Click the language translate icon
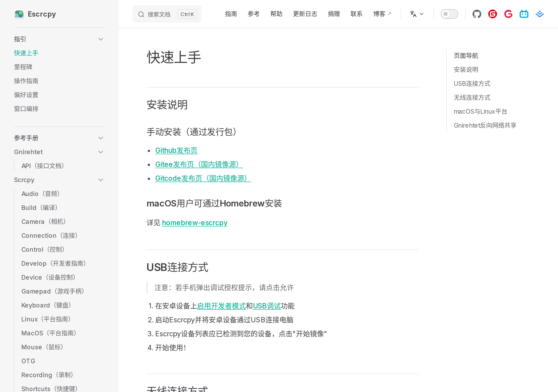The width and height of the screenshot is (558, 392). tap(413, 14)
